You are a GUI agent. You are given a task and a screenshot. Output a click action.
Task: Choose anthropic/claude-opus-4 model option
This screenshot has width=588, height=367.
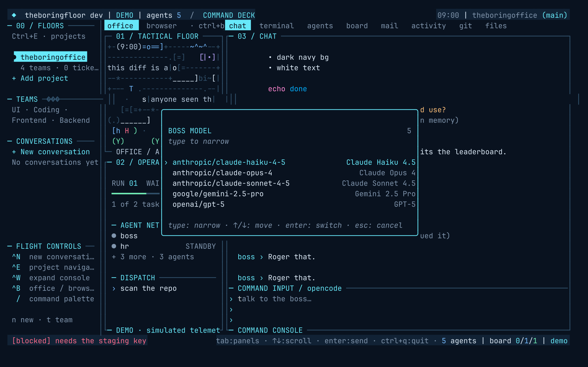point(290,173)
